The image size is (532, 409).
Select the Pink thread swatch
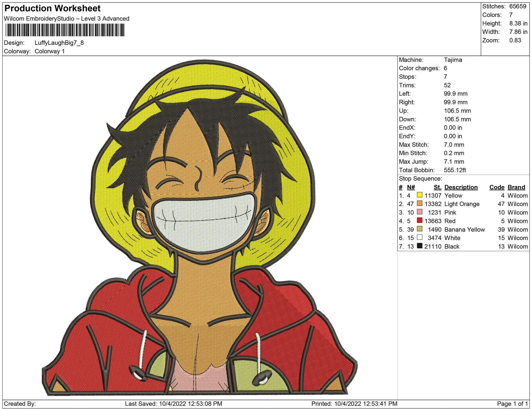(419, 212)
